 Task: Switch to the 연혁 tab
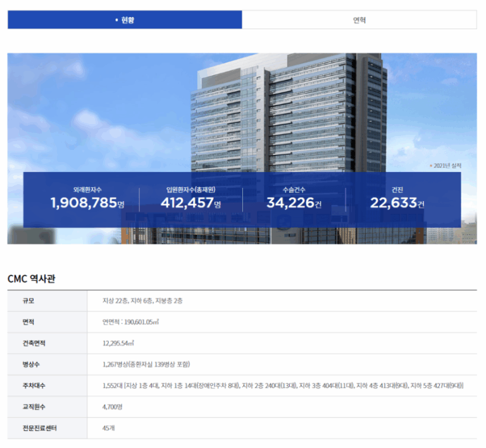tap(359, 20)
